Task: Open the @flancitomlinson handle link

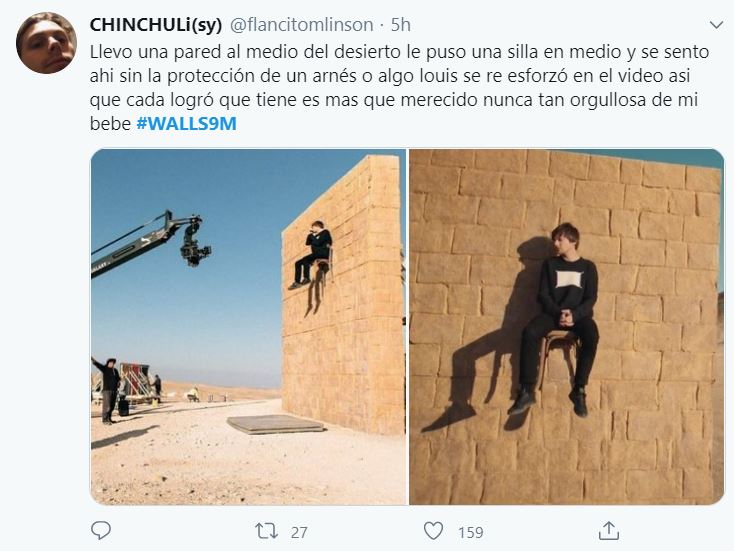Action: pyautogui.click(x=302, y=25)
